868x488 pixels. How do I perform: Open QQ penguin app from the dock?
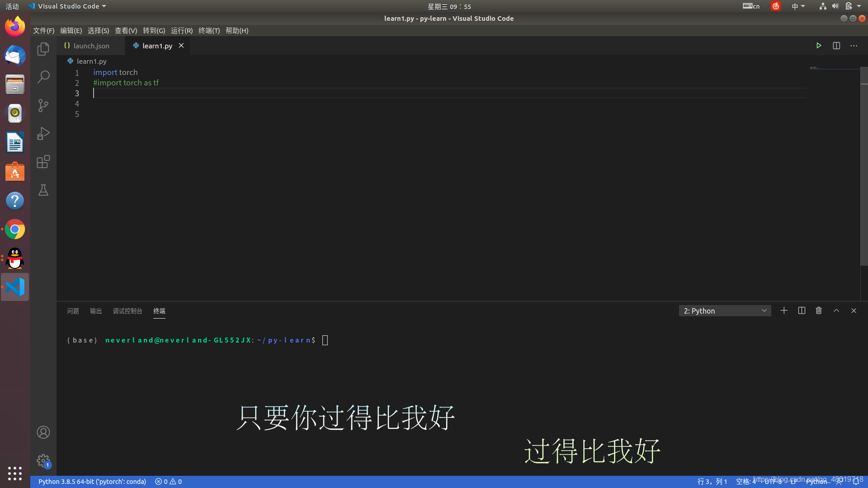[x=15, y=258]
